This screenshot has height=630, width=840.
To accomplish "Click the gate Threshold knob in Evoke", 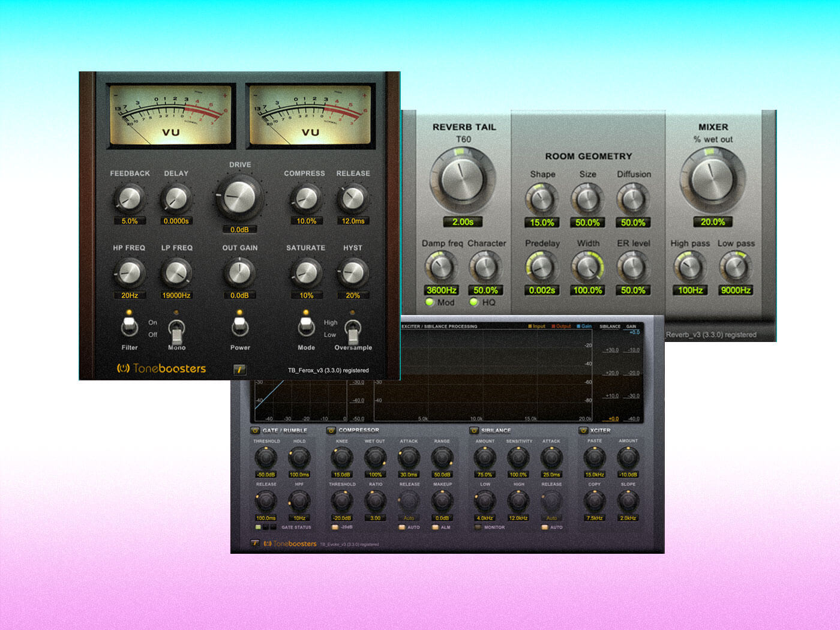I will [x=266, y=458].
